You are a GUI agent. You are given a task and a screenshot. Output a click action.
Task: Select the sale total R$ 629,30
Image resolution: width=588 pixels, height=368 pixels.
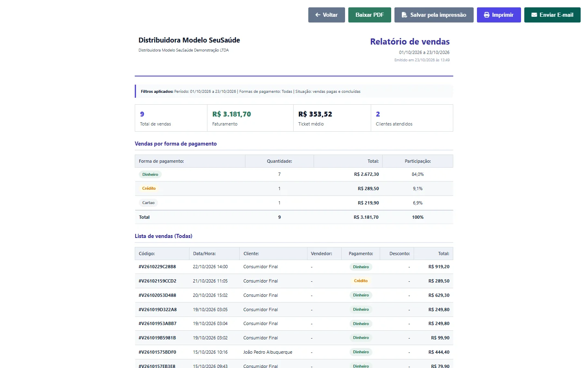pyautogui.click(x=439, y=295)
